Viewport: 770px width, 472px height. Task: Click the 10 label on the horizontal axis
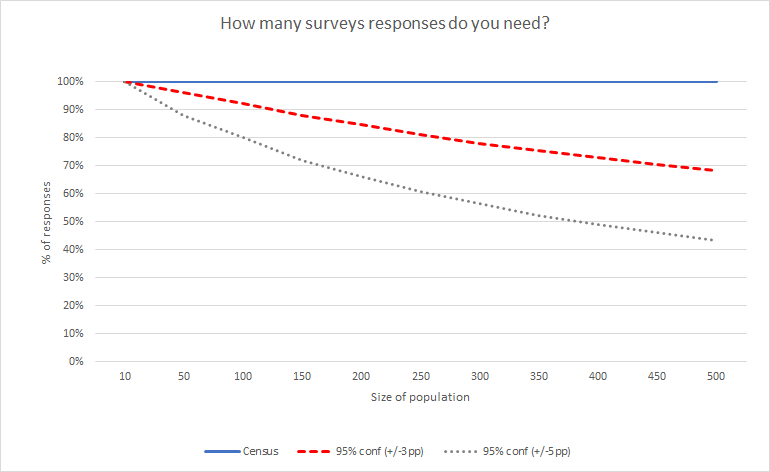(125, 375)
